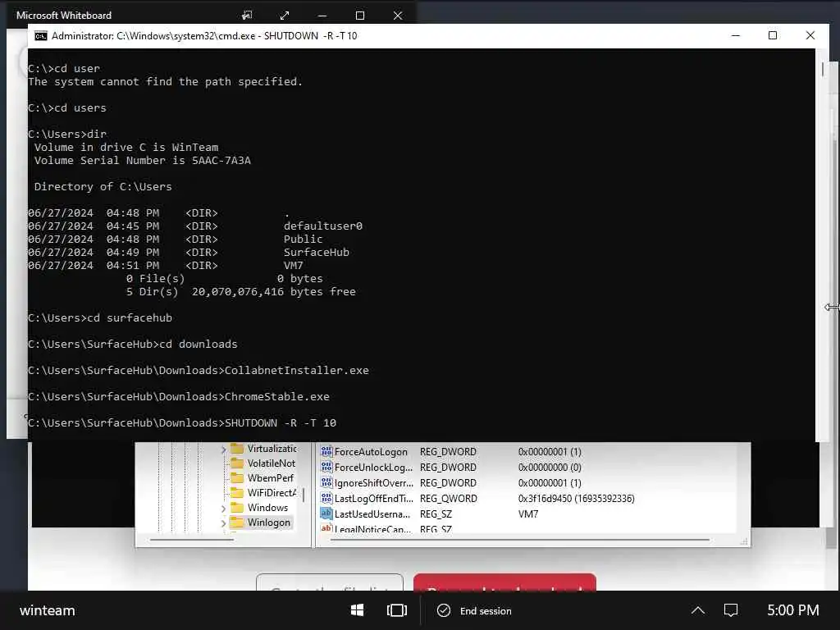
Task: Click the ForceAutoLogon DWORD icon
Action: point(326,451)
